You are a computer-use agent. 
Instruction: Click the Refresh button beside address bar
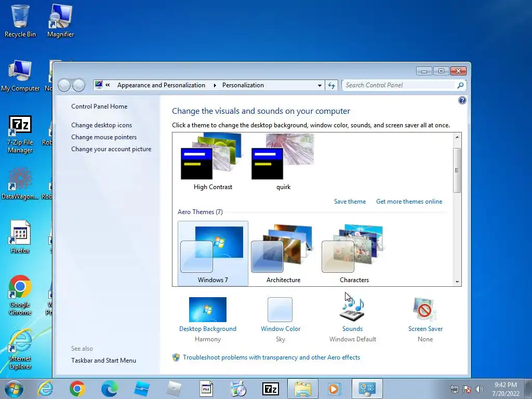tap(331, 85)
